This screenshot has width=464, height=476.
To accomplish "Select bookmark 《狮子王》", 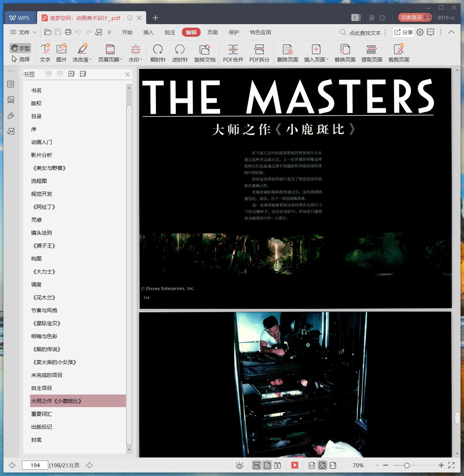I will point(44,246).
